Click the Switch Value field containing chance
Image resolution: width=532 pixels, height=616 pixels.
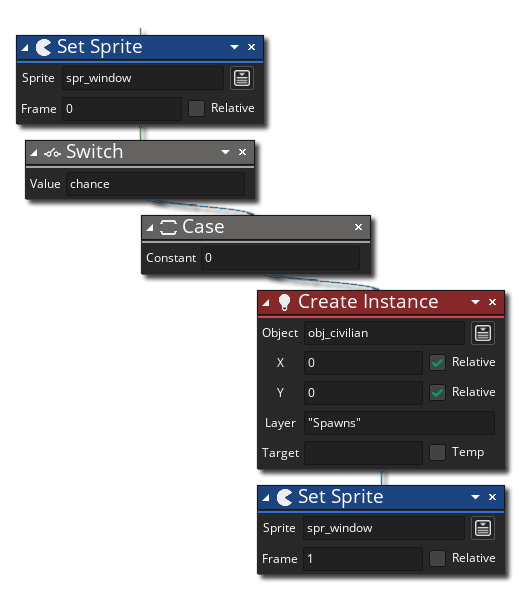(x=156, y=184)
